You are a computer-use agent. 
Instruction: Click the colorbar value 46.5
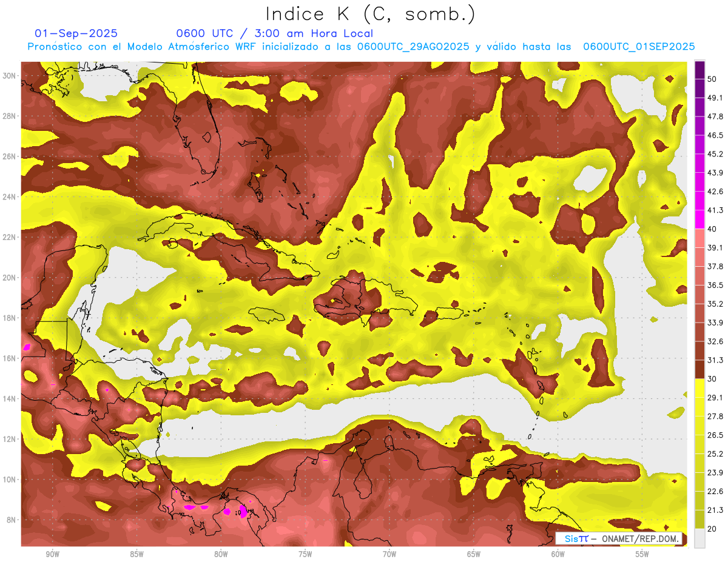pos(715,135)
